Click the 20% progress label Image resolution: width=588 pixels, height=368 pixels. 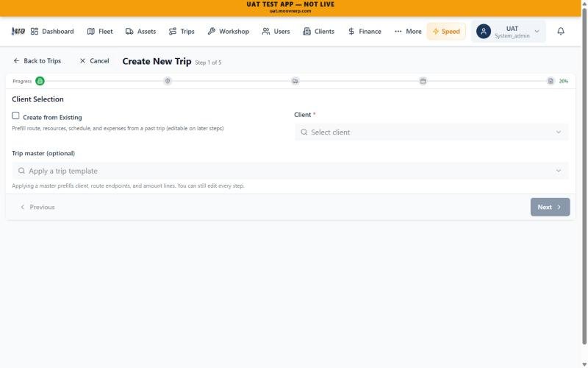pyautogui.click(x=563, y=81)
